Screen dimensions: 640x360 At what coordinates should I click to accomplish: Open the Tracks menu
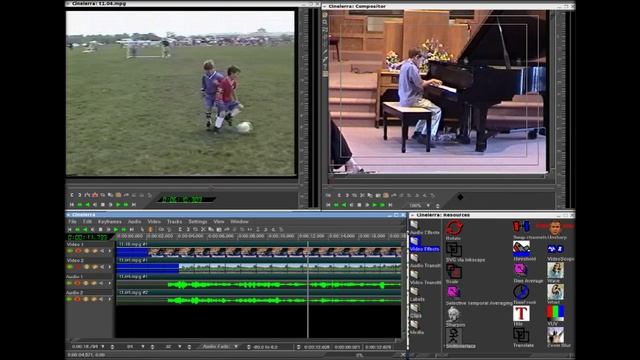click(x=174, y=222)
